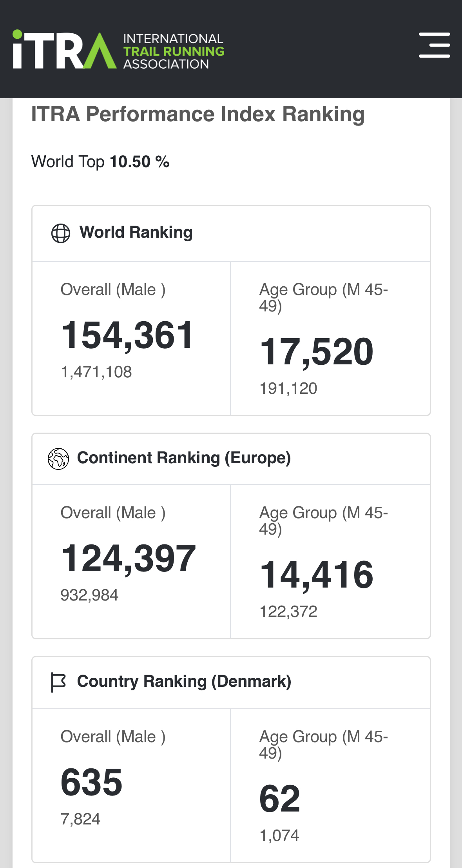Click the Country Ranking (Denmark) title
This screenshot has width=462, height=868.
184,681
